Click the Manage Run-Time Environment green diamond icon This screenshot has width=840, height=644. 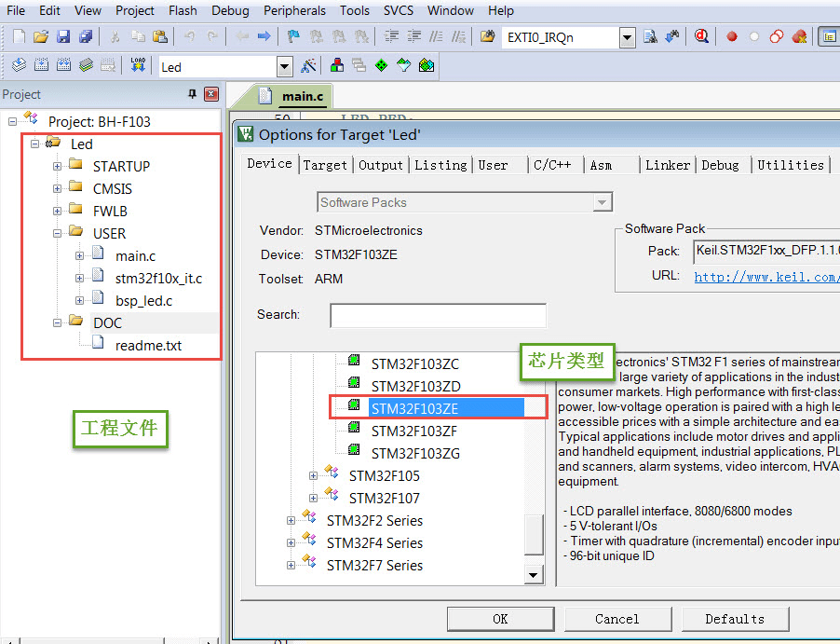[x=381, y=66]
